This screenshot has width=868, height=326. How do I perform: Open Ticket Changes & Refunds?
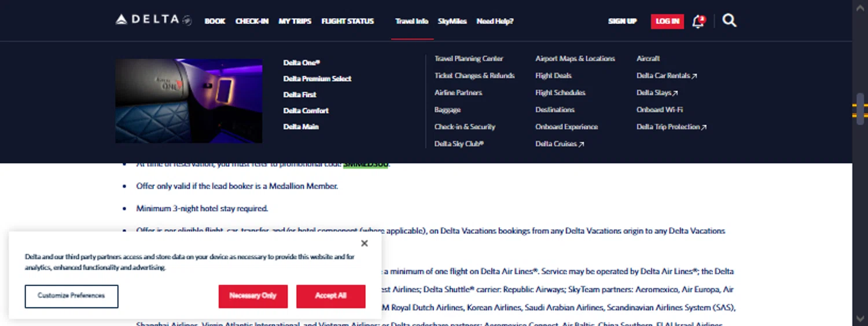point(475,75)
